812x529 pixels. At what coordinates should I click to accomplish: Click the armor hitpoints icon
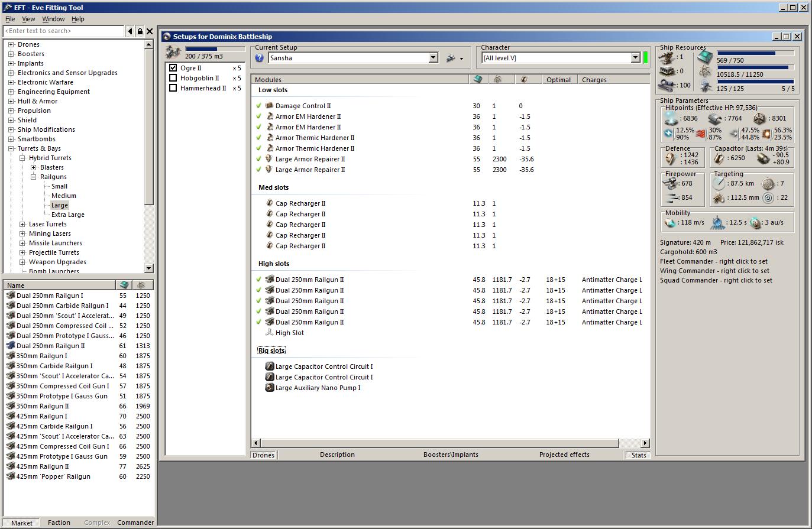(715, 118)
